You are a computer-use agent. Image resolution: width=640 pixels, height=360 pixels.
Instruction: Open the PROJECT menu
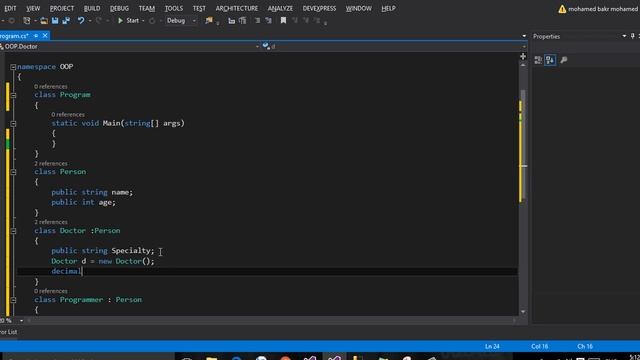point(62,8)
